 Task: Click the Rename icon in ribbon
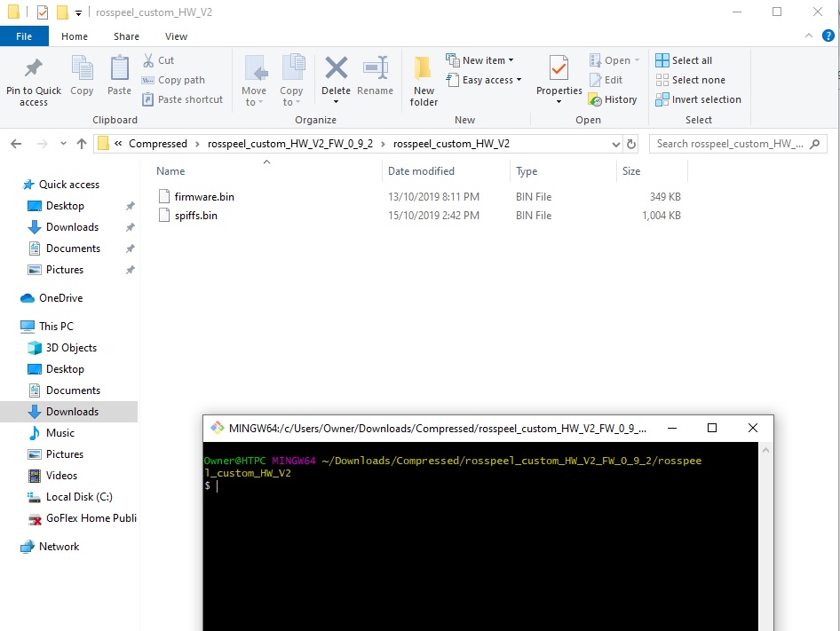pyautogui.click(x=375, y=69)
